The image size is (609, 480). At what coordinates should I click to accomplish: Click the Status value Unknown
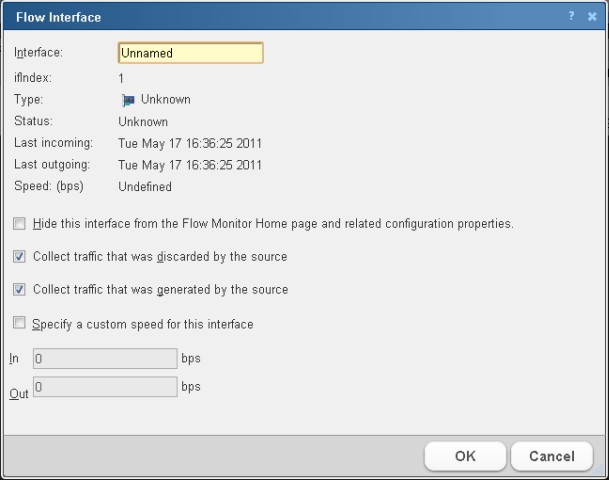pyautogui.click(x=143, y=122)
